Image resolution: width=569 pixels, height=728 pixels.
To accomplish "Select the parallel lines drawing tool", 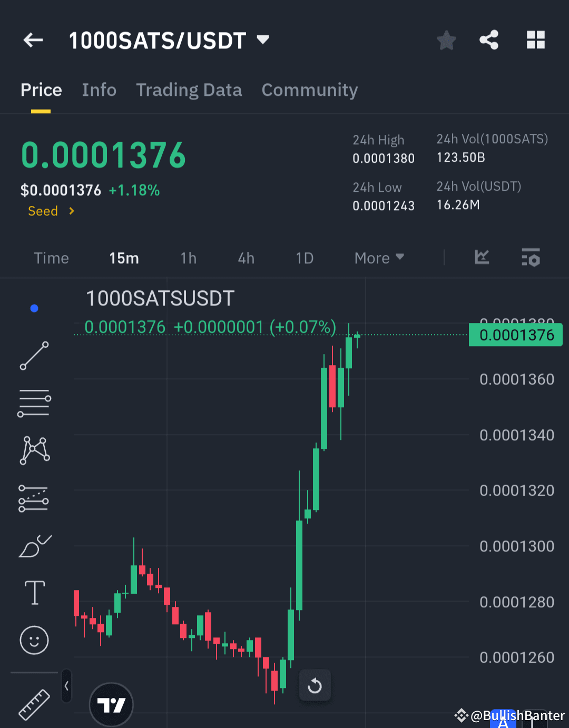I will pos(34,403).
